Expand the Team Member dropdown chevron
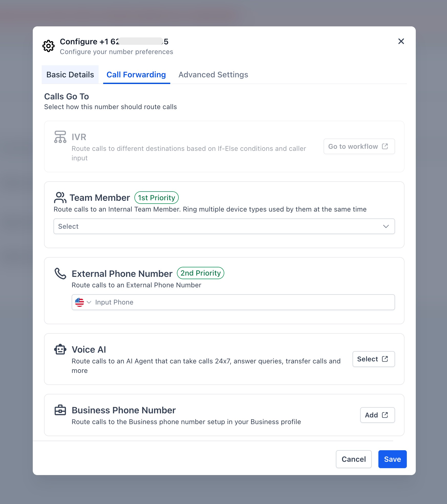Viewport: 447px width, 504px height. tap(386, 226)
